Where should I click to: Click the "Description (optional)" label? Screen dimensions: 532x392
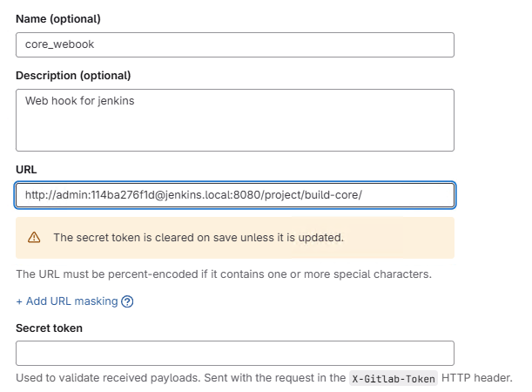(x=73, y=75)
